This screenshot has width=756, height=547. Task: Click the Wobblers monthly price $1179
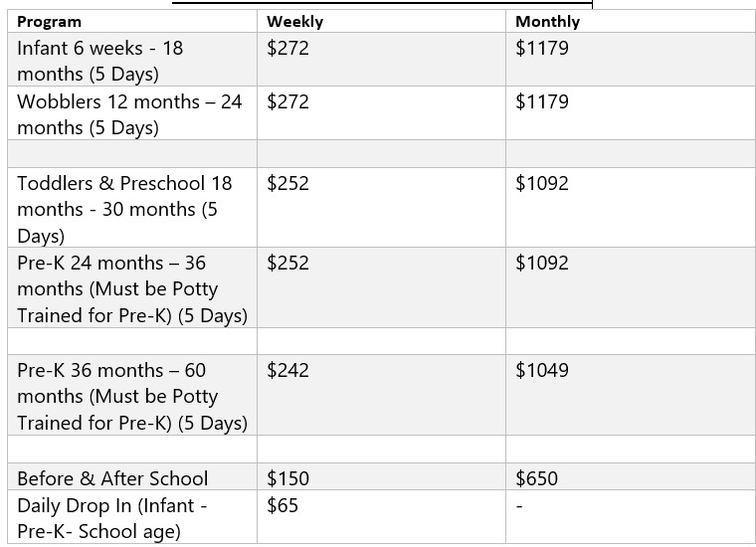[x=542, y=101]
